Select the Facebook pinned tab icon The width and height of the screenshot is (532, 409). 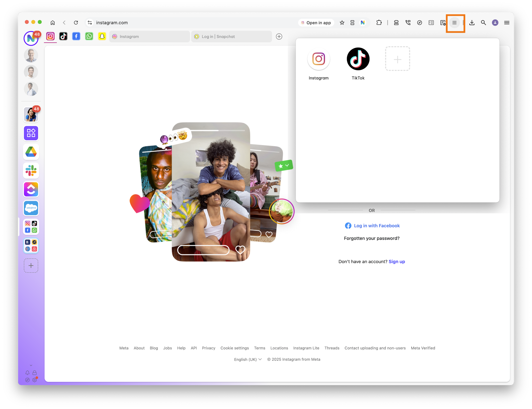click(x=76, y=36)
